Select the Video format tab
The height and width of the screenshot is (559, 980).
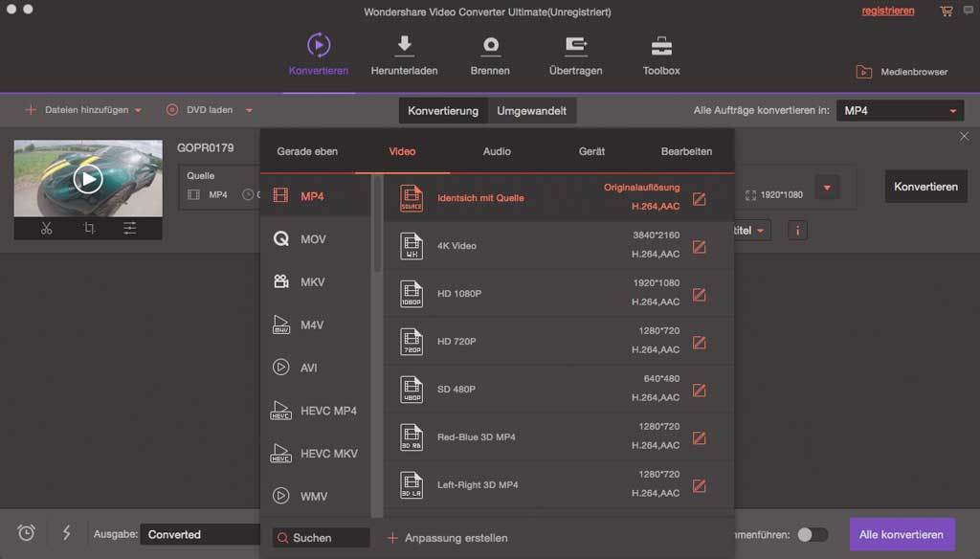(402, 151)
